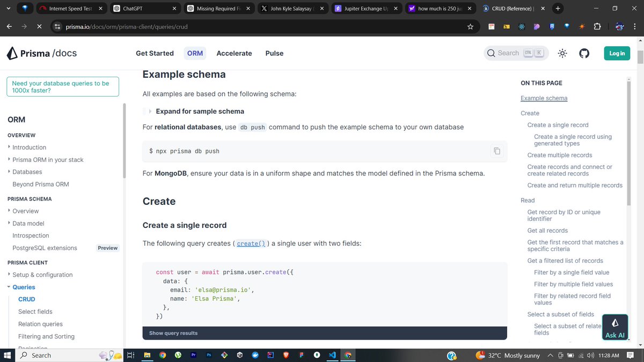Screen dimensions: 644x362
Task: Click the docs Search box
Action: pyautogui.click(x=516, y=53)
